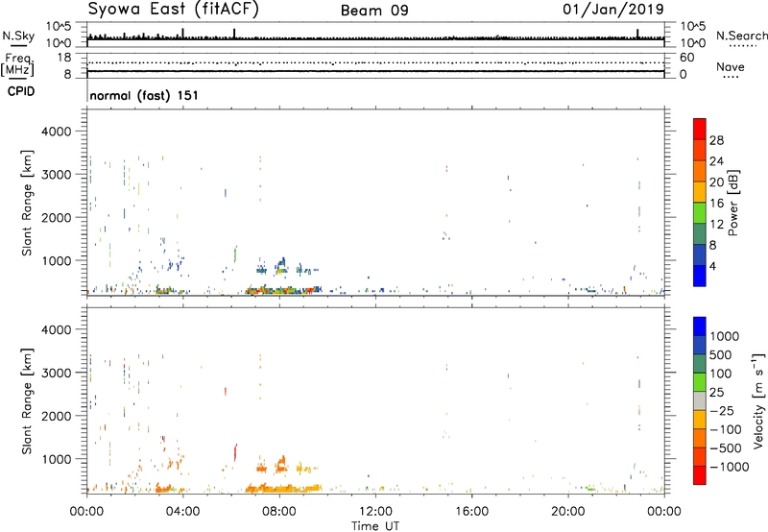Click the velocity panel 'Slant Range [km]' label
The height and width of the screenshot is (532, 768).
point(27,401)
